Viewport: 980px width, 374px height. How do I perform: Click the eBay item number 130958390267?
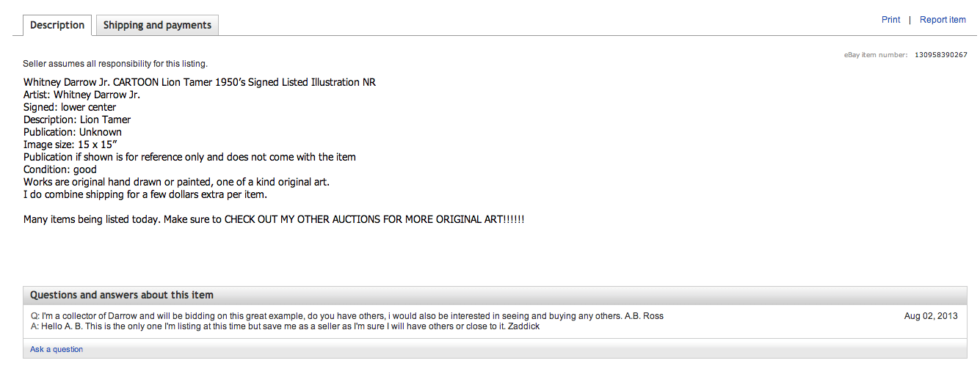coord(940,55)
